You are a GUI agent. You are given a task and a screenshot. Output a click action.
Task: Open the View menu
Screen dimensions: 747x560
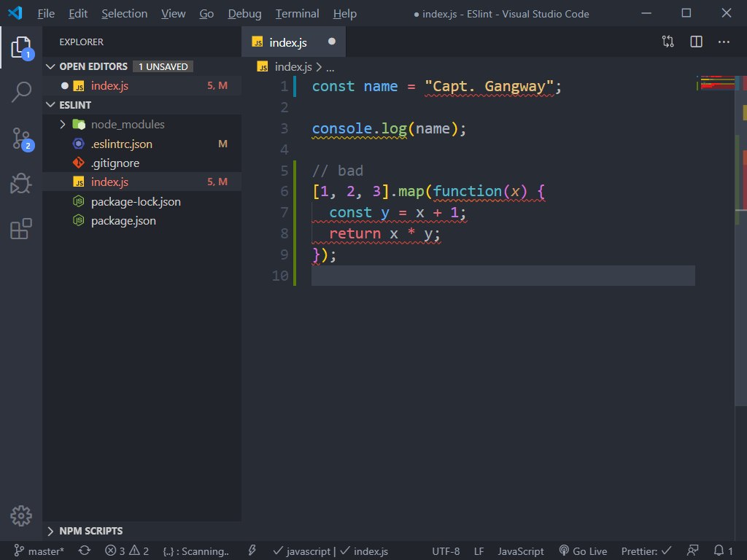point(173,13)
